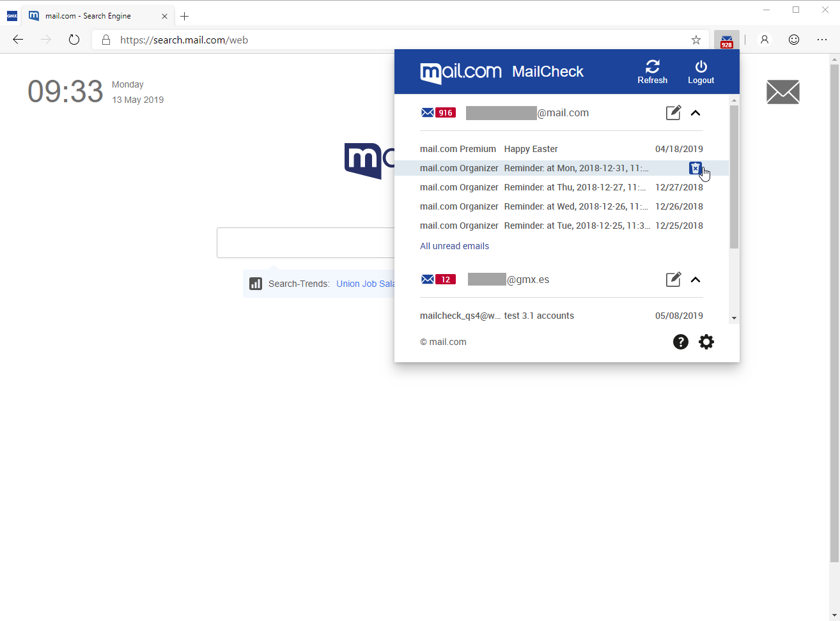The width and height of the screenshot is (840, 621).
Task: Click the MailCheck popup scrollbar thumb
Action: [x=734, y=176]
